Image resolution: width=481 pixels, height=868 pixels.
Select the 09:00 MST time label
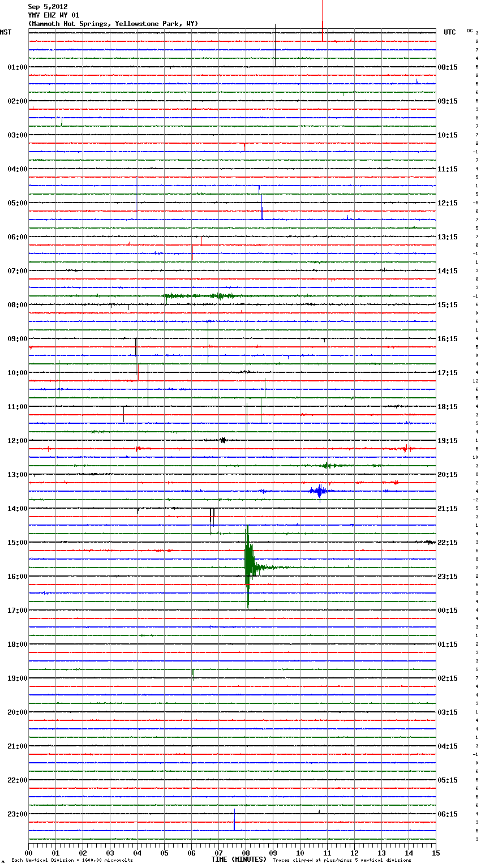pos(18,339)
